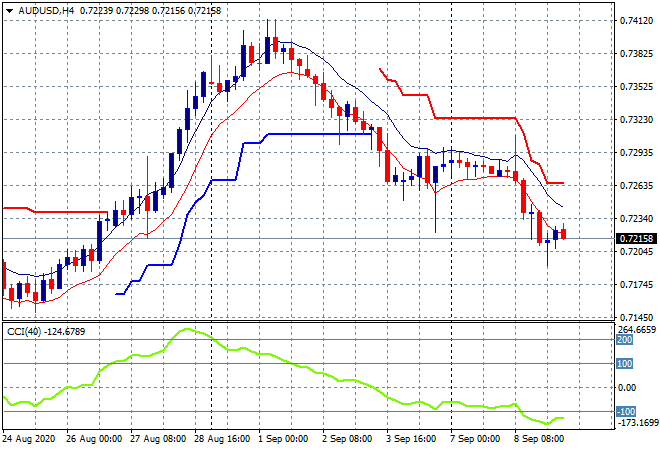Click price axis label 0.72340
Screen dimensions: 660x450
pos(636,218)
